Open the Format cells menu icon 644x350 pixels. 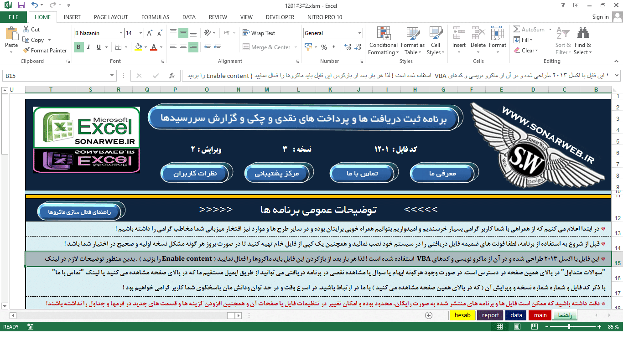pos(497,34)
